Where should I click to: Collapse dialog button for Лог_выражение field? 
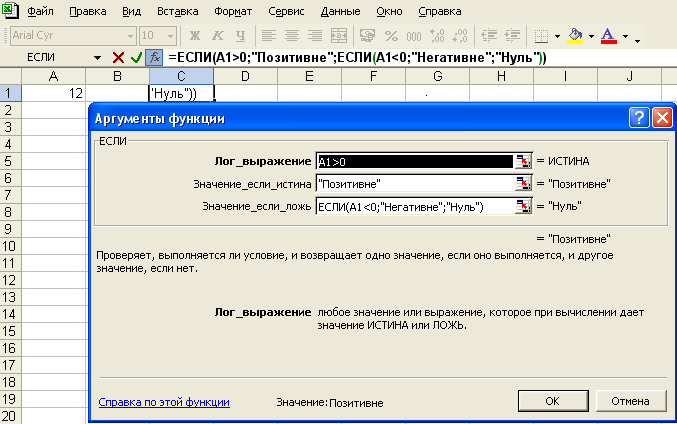tap(523, 161)
